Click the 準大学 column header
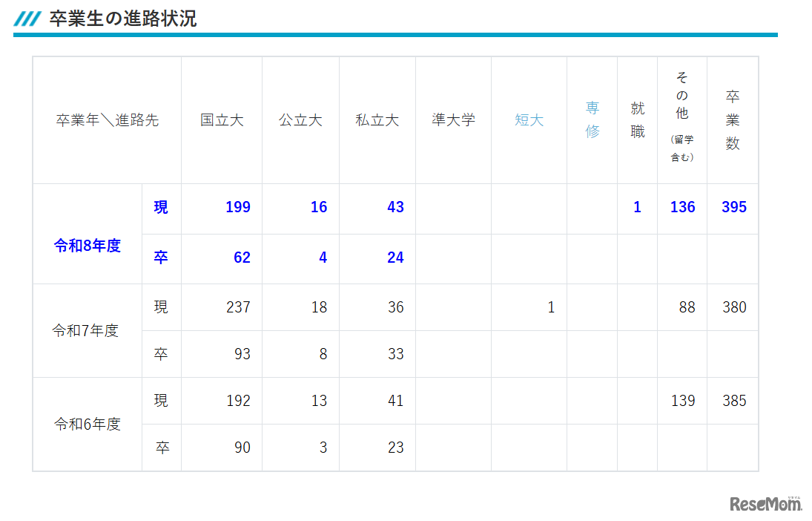 (453, 120)
